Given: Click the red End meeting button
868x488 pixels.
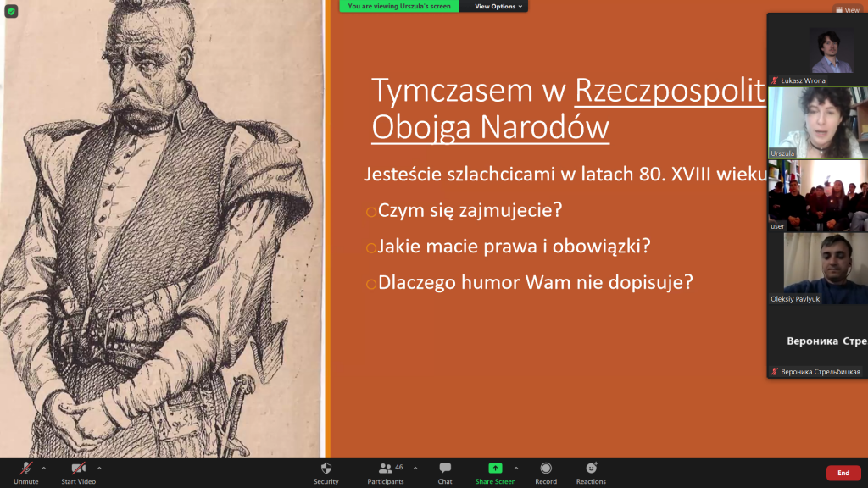Looking at the screenshot, I should 843,473.
